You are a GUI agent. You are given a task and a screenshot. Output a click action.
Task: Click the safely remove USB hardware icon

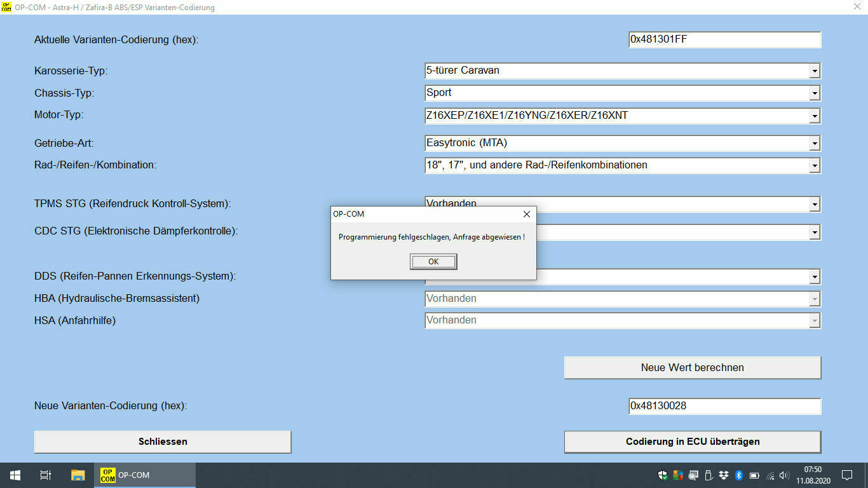click(709, 475)
